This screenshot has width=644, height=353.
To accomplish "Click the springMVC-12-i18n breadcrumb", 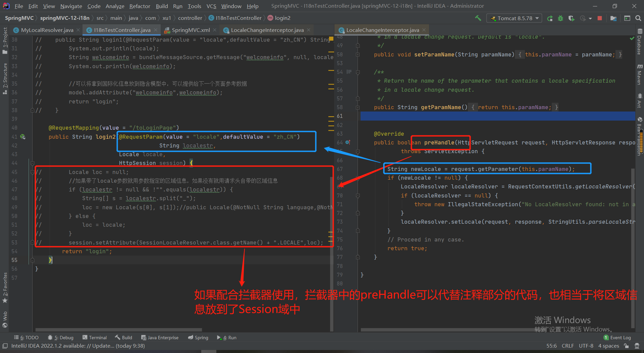I will (x=65, y=18).
